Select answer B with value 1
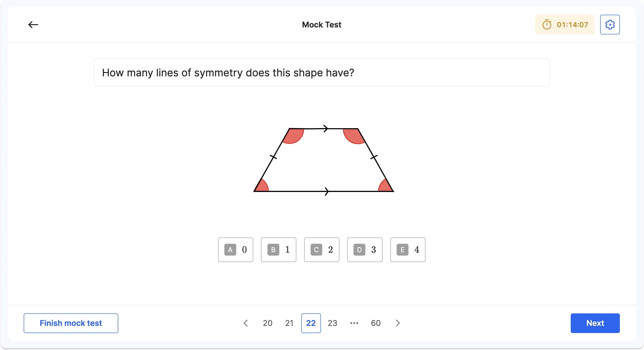Viewport: 644px width, 350px height. tap(278, 250)
